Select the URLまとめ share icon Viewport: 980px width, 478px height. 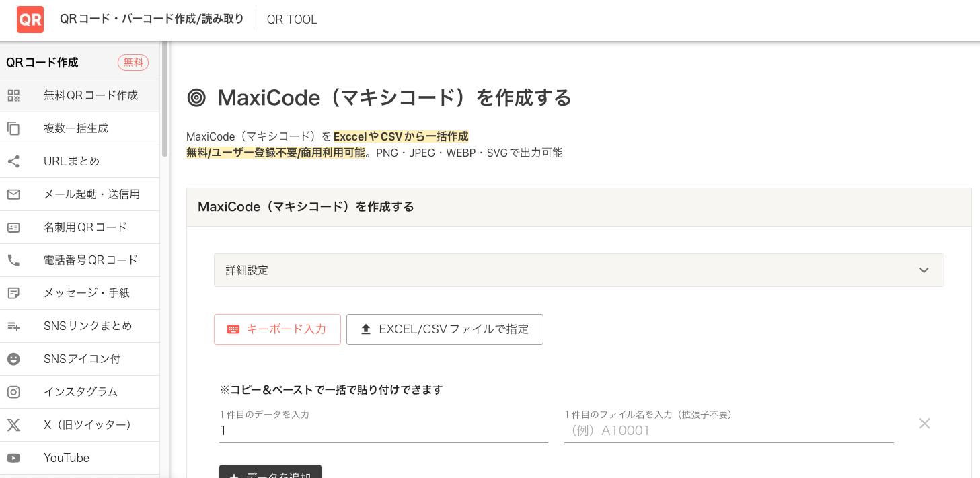click(x=13, y=161)
